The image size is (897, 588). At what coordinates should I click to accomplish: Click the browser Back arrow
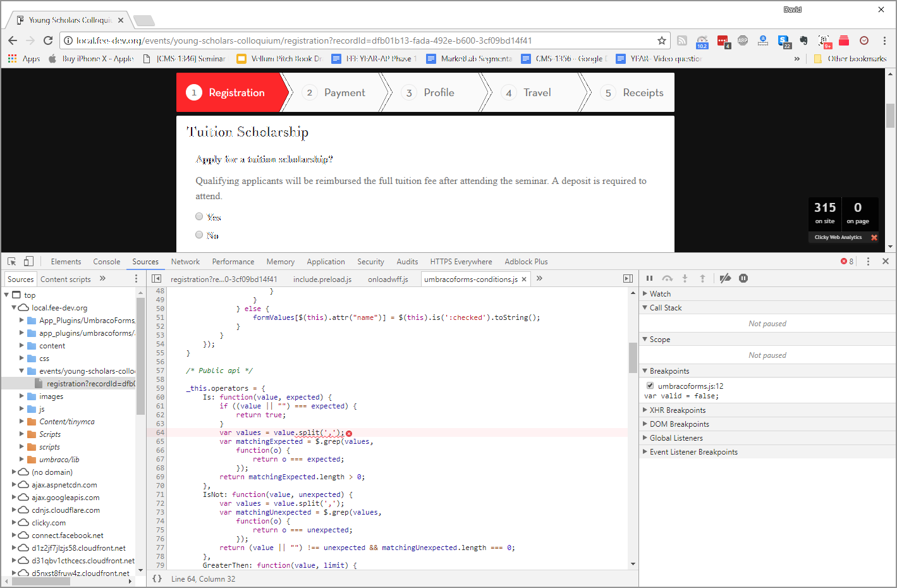pos(13,40)
